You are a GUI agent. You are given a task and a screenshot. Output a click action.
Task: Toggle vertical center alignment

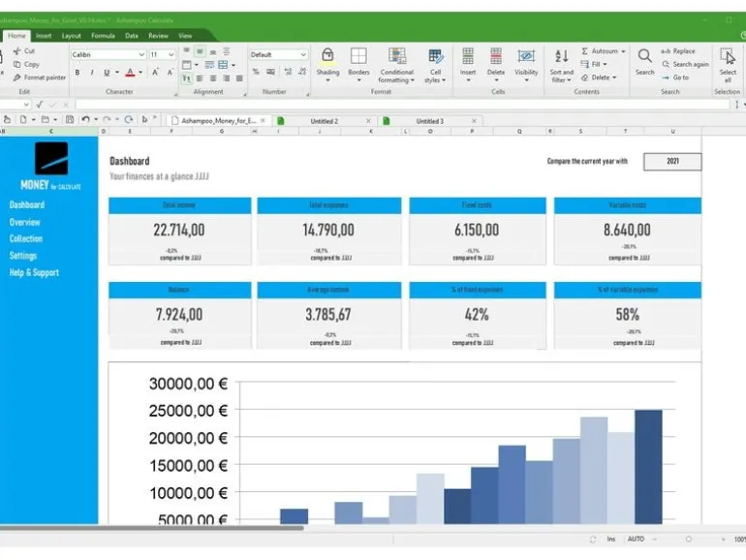200,51
